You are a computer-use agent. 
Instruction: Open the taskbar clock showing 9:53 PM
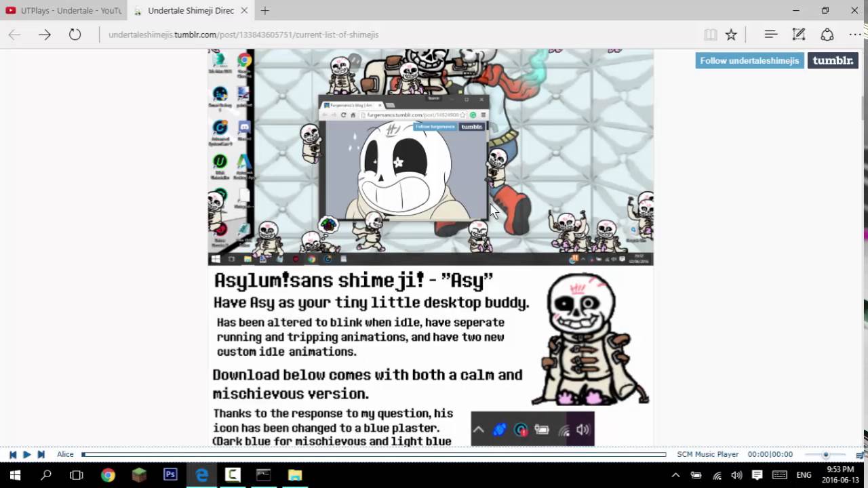841,474
